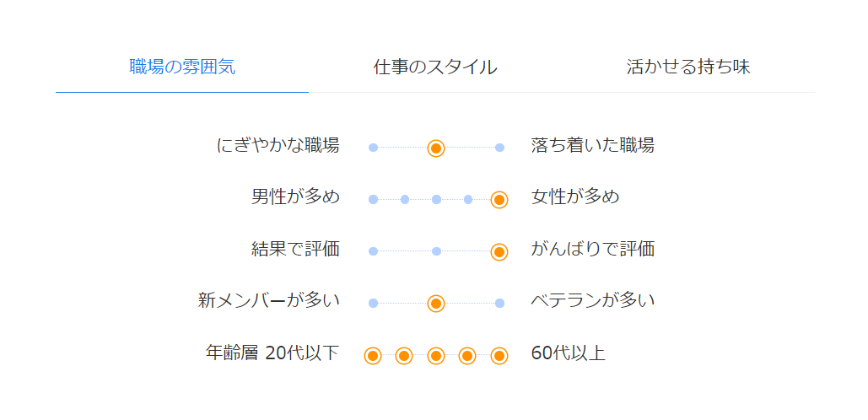
Task: Click the middle orange dot on the 年齢層 scale
Action: click(x=436, y=356)
